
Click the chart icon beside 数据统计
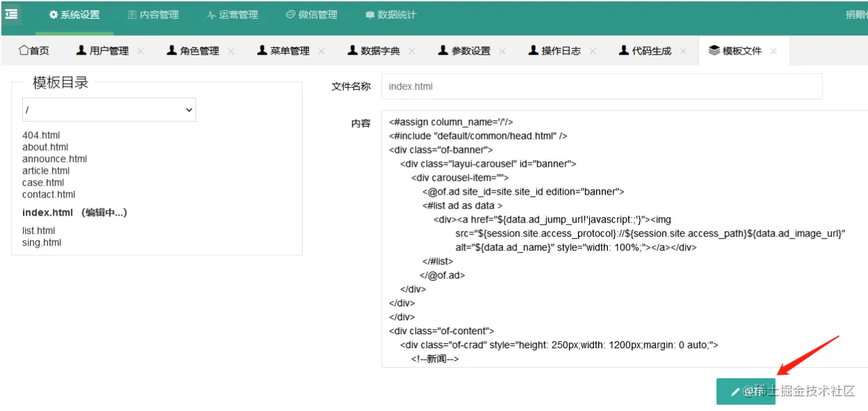[x=370, y=15]
